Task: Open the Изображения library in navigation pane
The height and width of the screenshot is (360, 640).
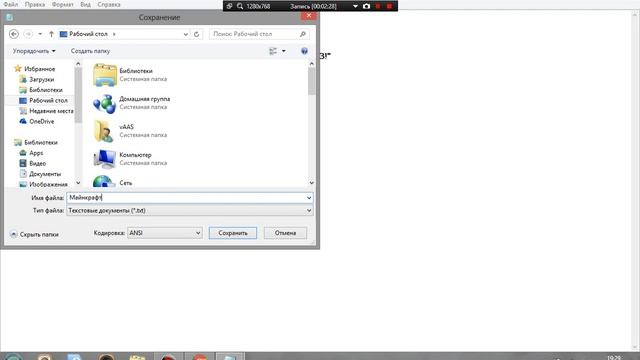Action: pos(48,184)
